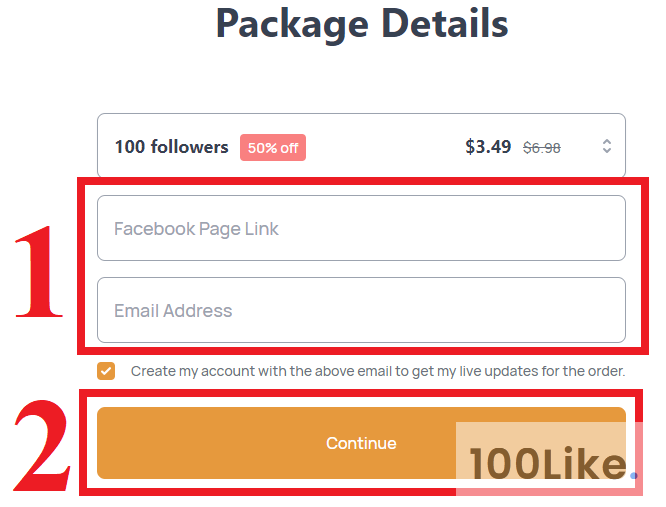The width and height of the screenshot is (666, 507).
Task: Click the red 50% off badge
Action: pos(273,148)
